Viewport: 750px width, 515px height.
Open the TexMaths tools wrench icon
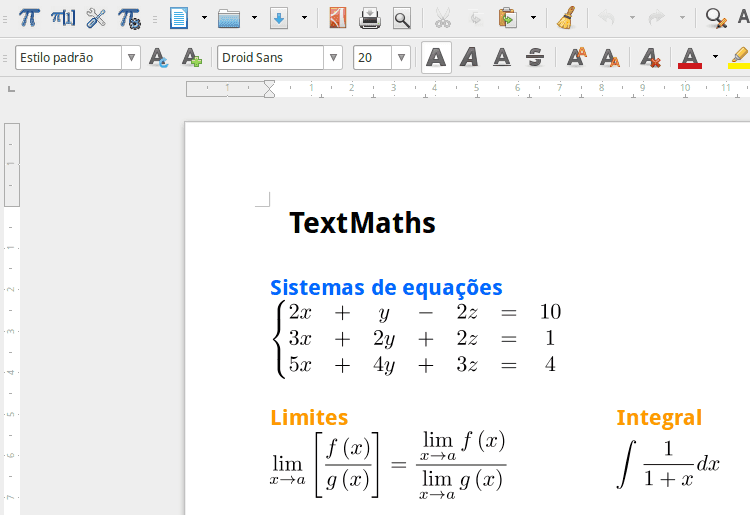click(x=96, y=18)
